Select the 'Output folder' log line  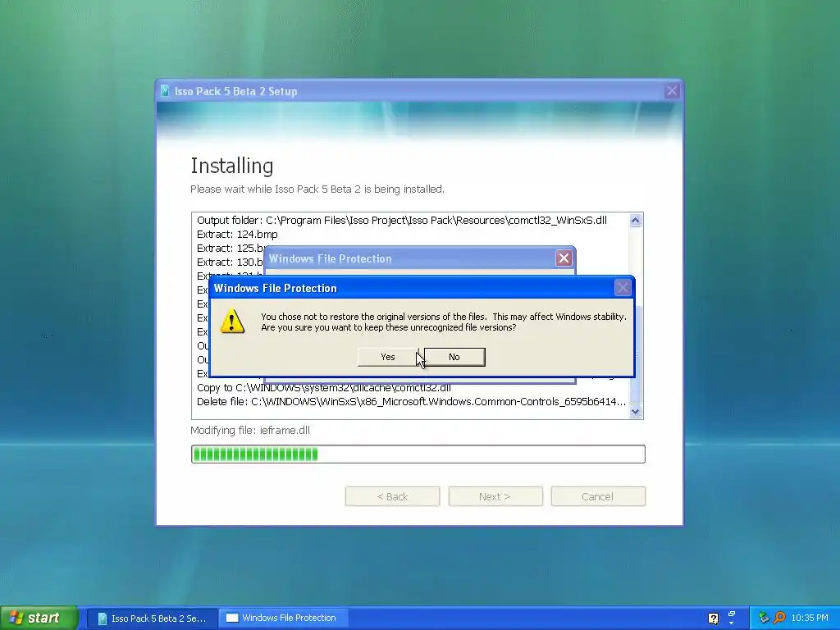(x=401, y=220)
